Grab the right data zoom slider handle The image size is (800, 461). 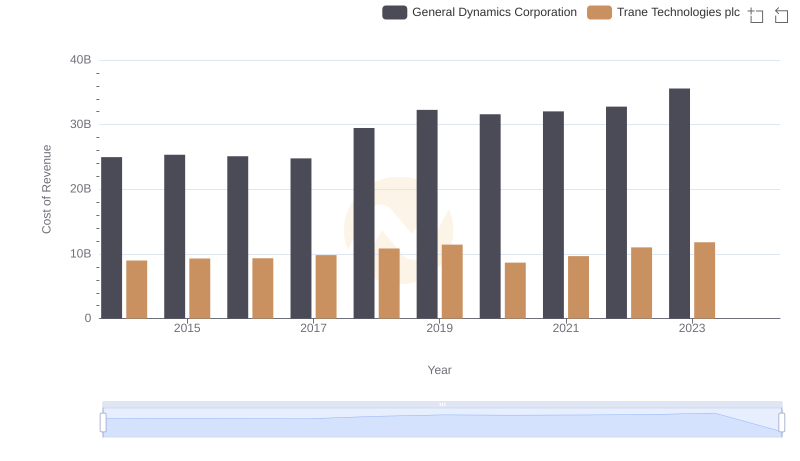pos(781,422)
